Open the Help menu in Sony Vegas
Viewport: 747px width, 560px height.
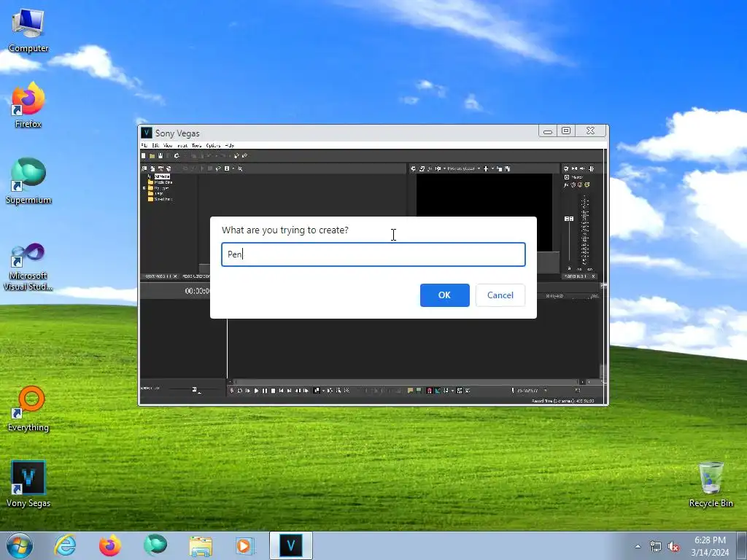click(x=229, y=145)
